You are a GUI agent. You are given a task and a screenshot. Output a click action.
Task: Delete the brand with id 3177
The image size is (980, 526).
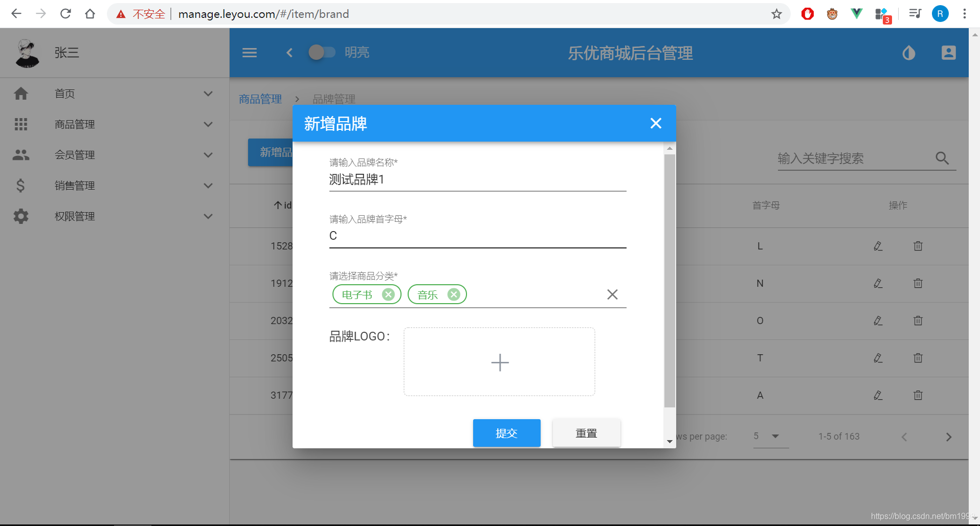917,395
